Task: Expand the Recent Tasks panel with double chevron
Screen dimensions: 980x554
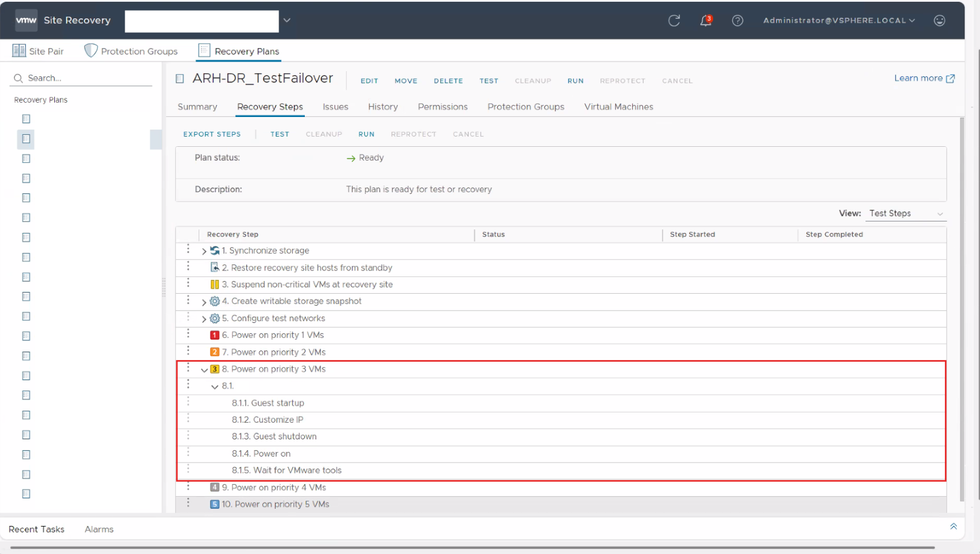Action: tap(953, 527)
